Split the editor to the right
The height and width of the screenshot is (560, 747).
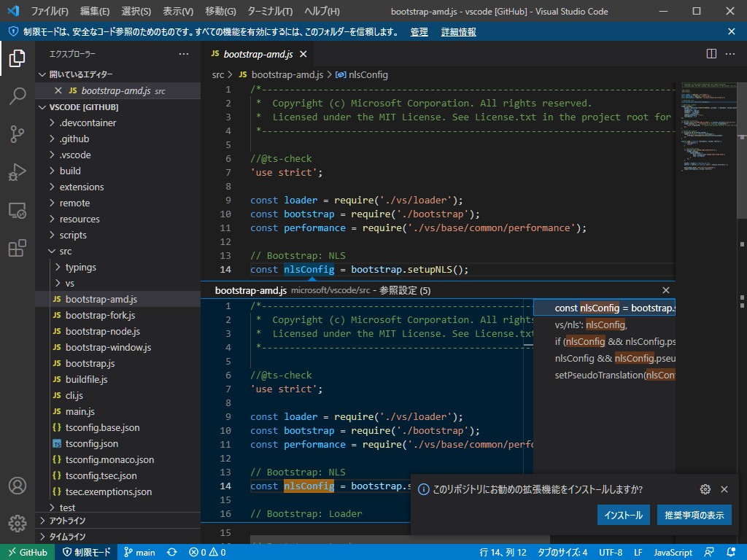[711, 54]
